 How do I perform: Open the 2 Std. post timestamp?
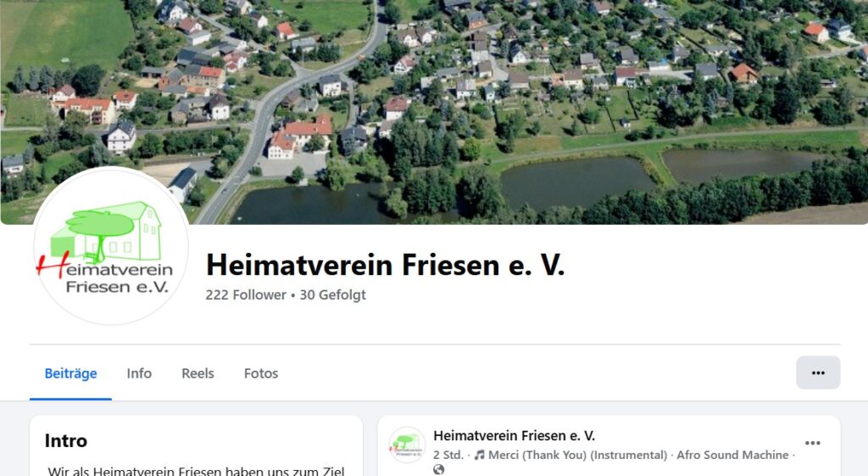tap(448, 455)
